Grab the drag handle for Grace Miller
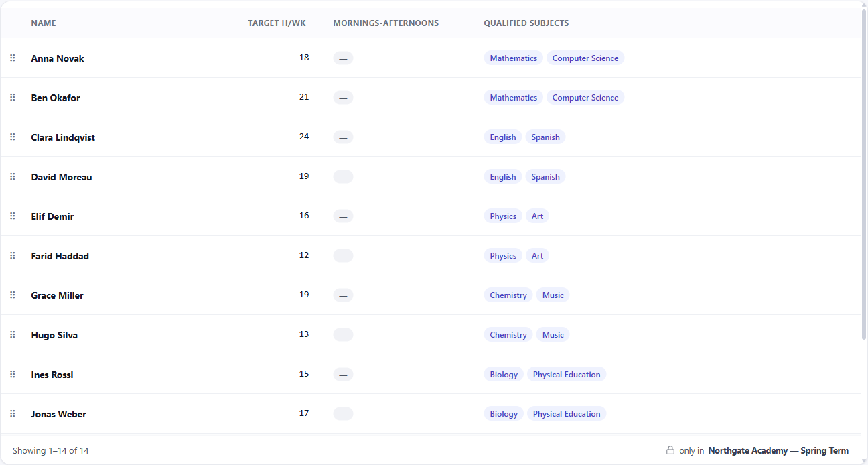Screen dimensions: 868x465 (x=12, y=295)
